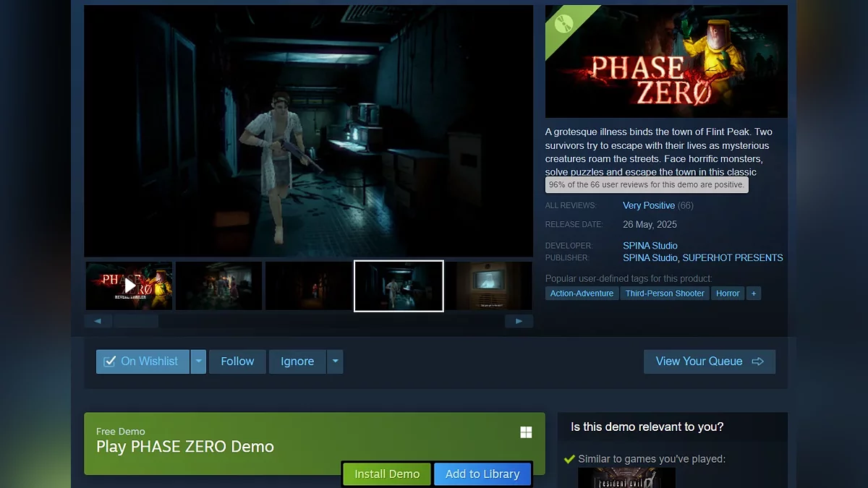868x488 pixels.
Task: Add the demo to Library
Action: tap(482, 474)
